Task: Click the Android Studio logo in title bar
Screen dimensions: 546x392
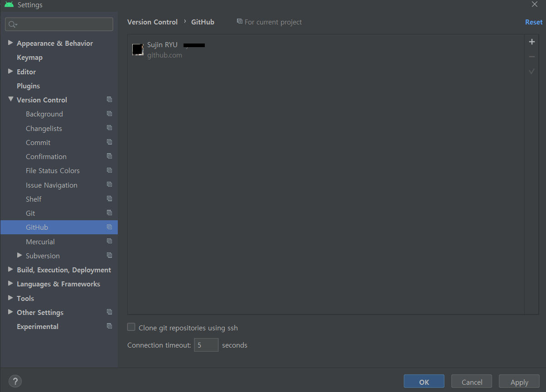Action: (9, 5)
